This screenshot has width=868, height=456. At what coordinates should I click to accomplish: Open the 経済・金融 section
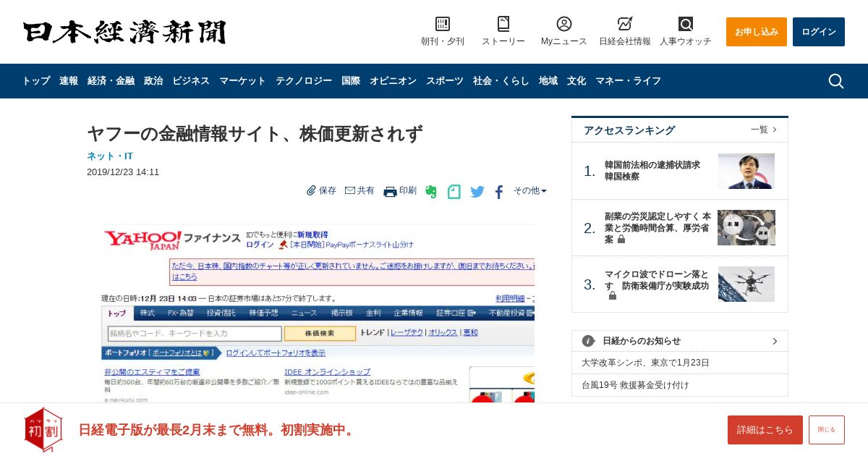[111, 81]
